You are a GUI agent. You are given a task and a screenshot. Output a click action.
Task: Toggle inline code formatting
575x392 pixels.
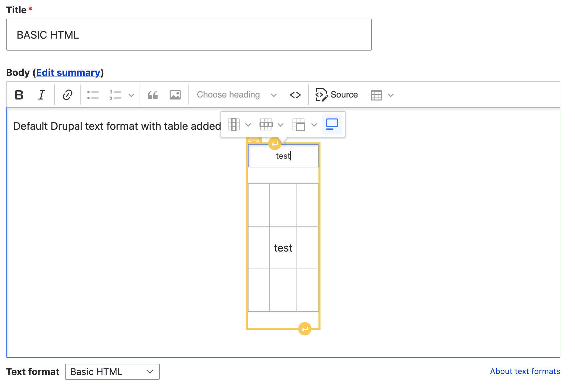pos(295,95)
